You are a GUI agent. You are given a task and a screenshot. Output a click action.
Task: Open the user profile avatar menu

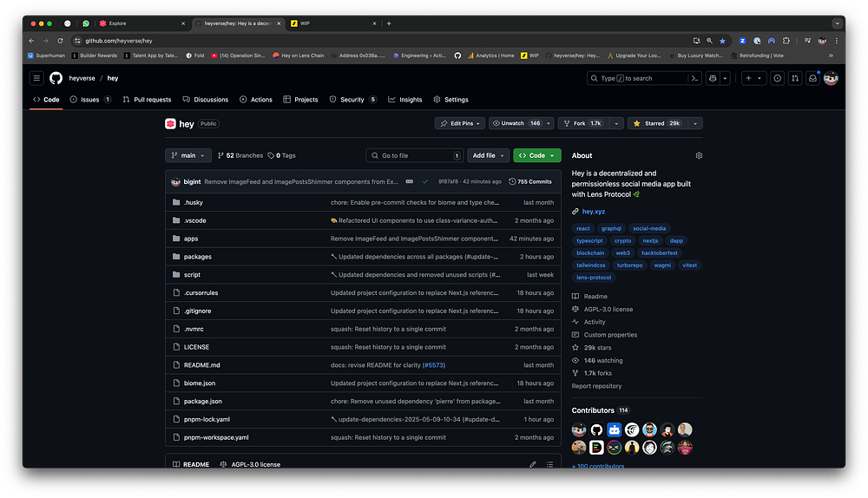[831, 78]
